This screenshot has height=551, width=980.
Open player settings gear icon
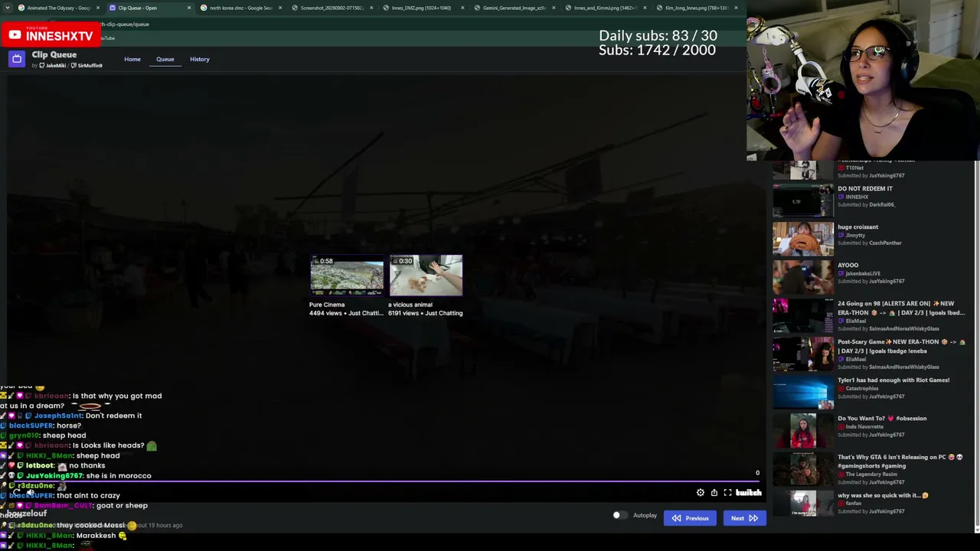[x=700, y=493]
